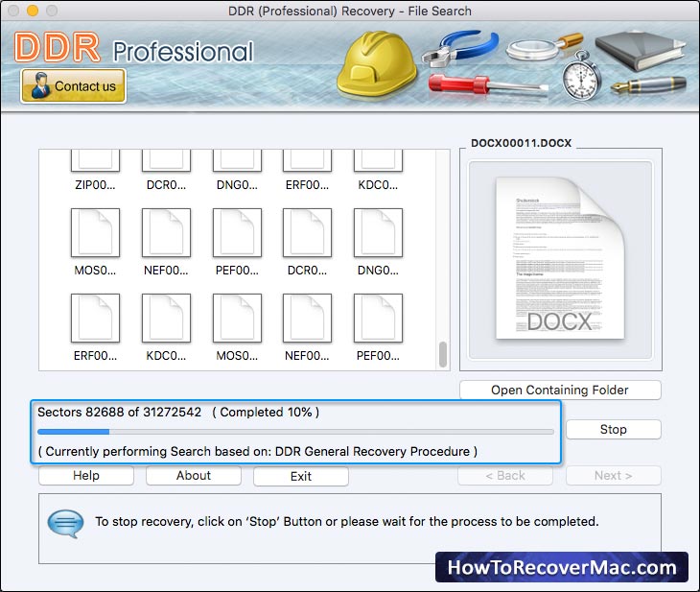700x592 pixels.
Task: Click the Sectors 82688 of 31272542 status text
Action: click(x=119, y=412)
